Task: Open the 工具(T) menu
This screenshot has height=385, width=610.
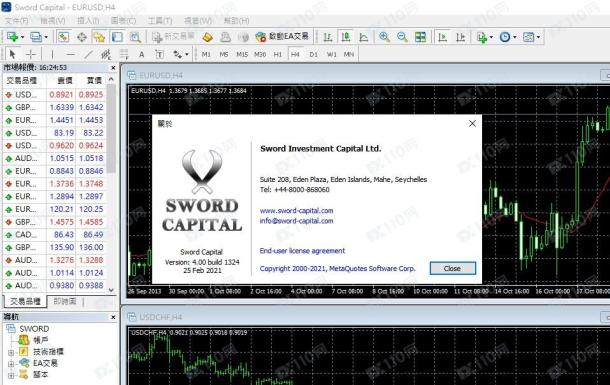Action: 160,20
